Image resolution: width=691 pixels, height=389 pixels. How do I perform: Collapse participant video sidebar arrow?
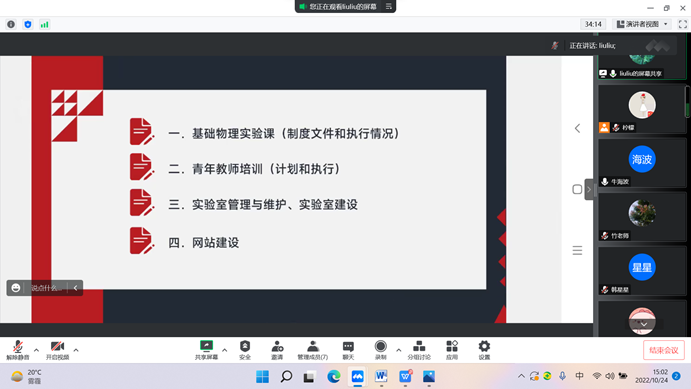coord(589,189)
